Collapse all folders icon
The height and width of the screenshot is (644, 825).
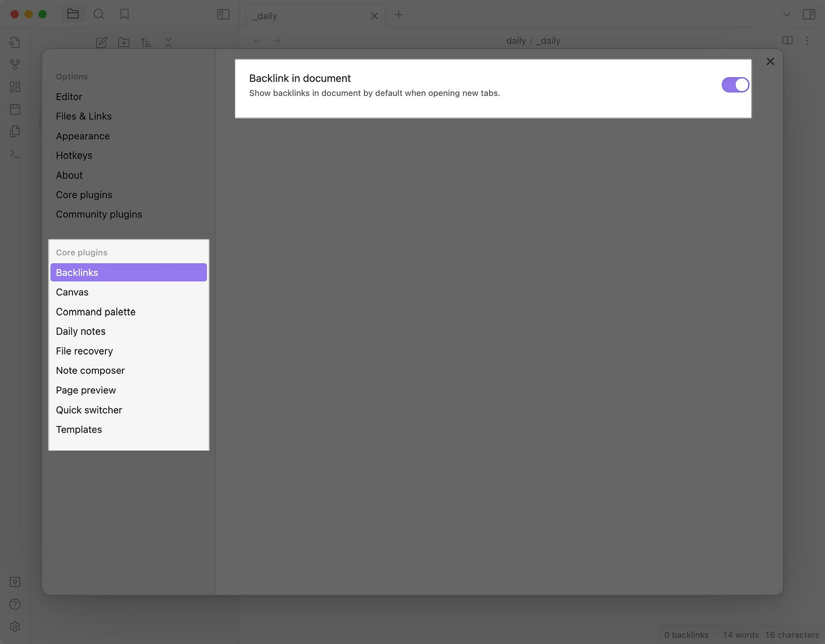(x=168, y=42)
